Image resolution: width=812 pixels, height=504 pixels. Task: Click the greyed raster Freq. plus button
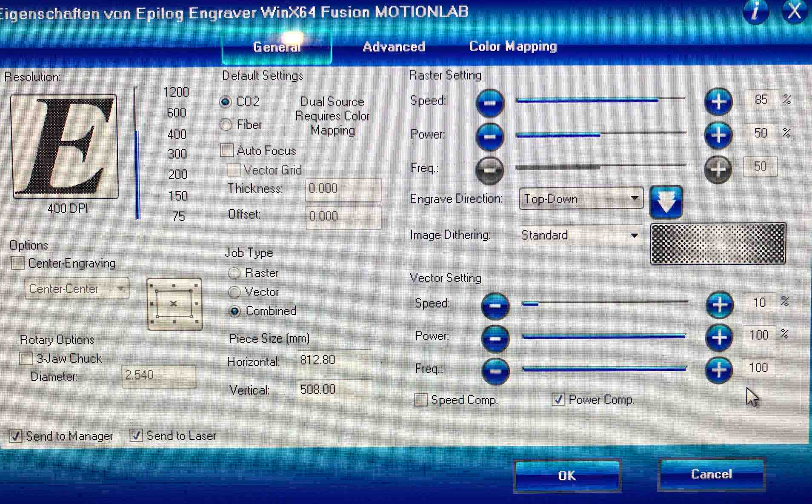718,169
